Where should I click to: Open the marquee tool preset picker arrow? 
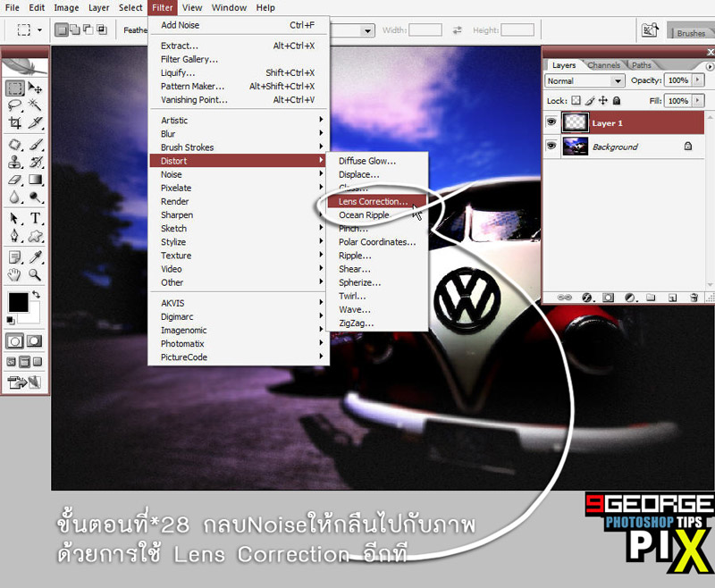pos(39,30)
